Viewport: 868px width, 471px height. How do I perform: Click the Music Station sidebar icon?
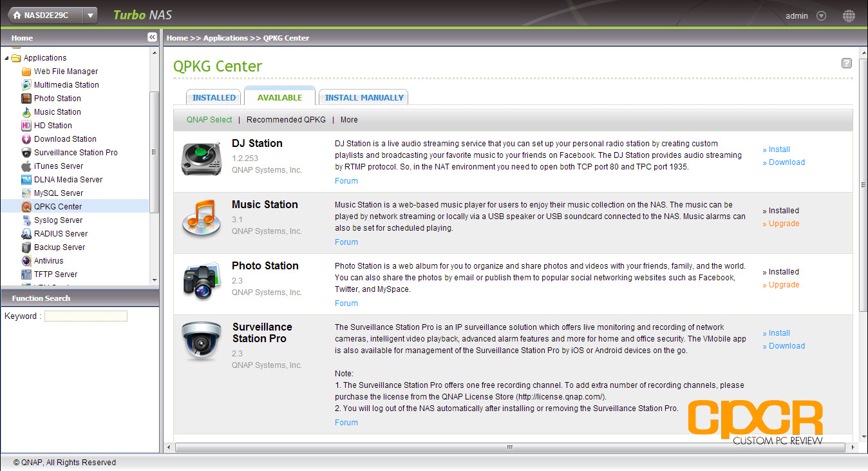tap(26, 112)
